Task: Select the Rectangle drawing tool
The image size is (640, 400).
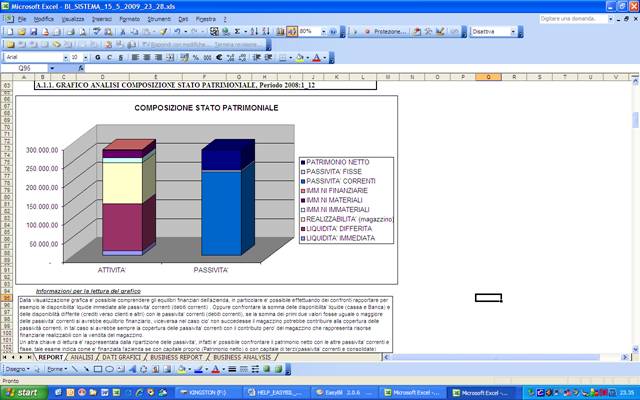Action: pos(98,369)
